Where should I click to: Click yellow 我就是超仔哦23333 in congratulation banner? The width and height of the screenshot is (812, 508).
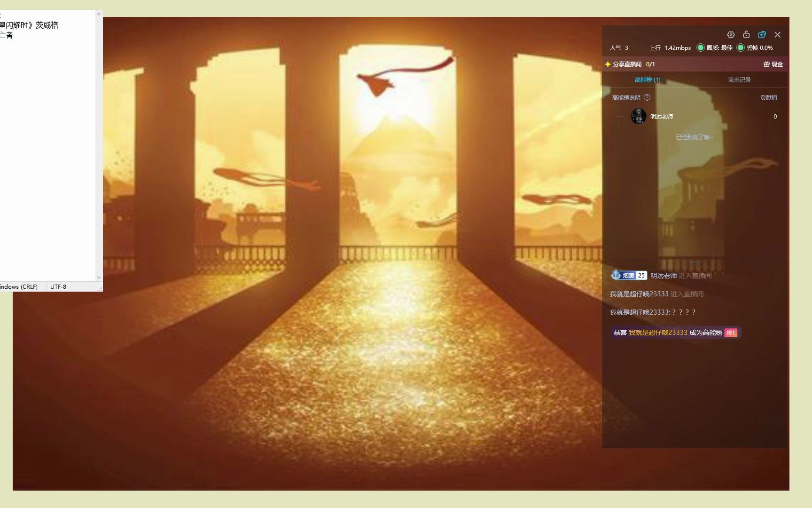(x=658, y=333)
